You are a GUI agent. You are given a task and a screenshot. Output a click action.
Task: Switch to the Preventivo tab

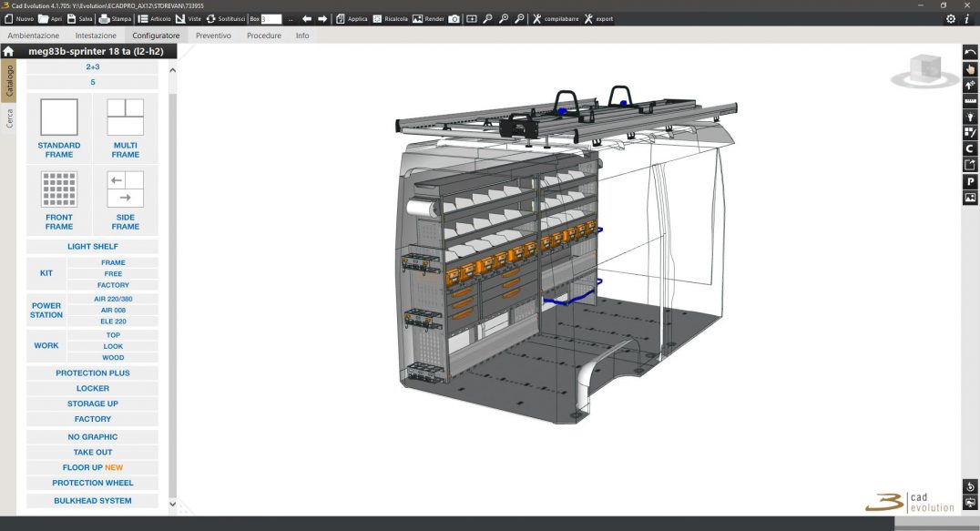[x=213, y=36]
